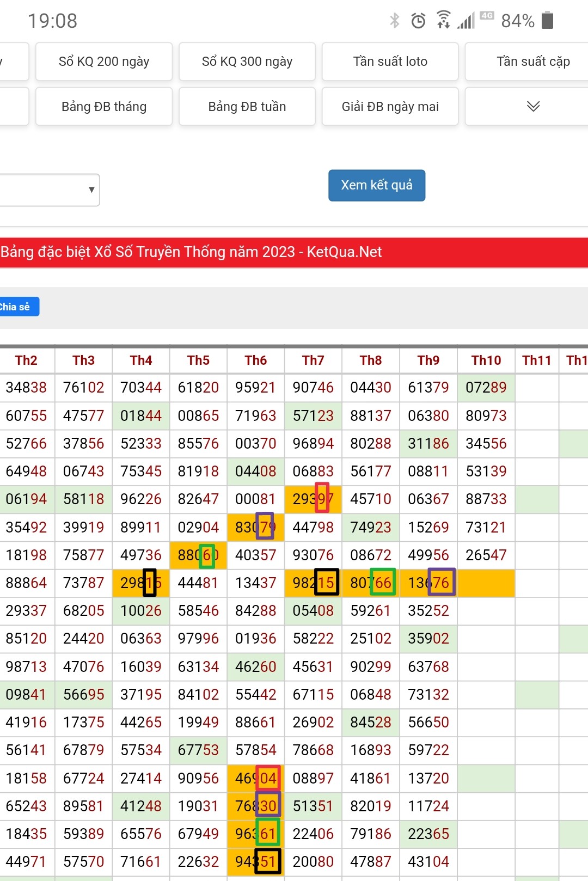This screenshot has width=588, height=881.
Task: Click cell 85576 in Th5
Action: (x=199, y=444)
